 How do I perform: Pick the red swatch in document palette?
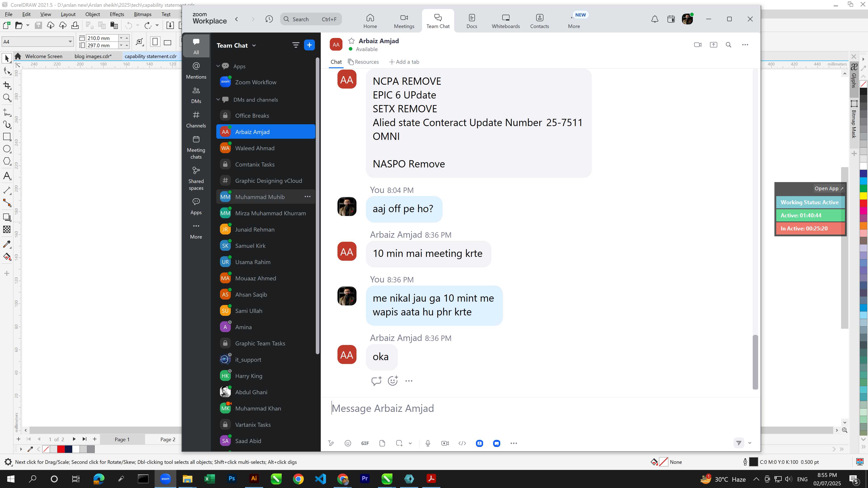pyautogui.click(x=61, y=449)
